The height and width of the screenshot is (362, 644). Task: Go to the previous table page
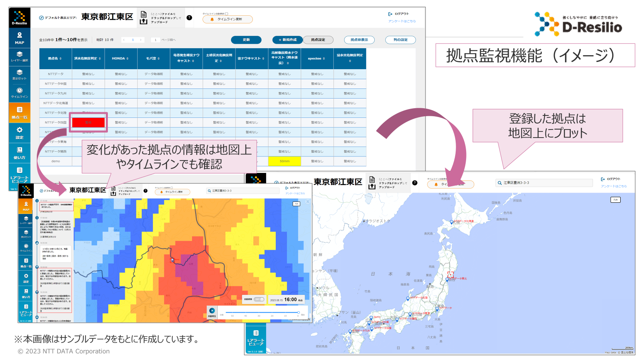coord(124,40)
